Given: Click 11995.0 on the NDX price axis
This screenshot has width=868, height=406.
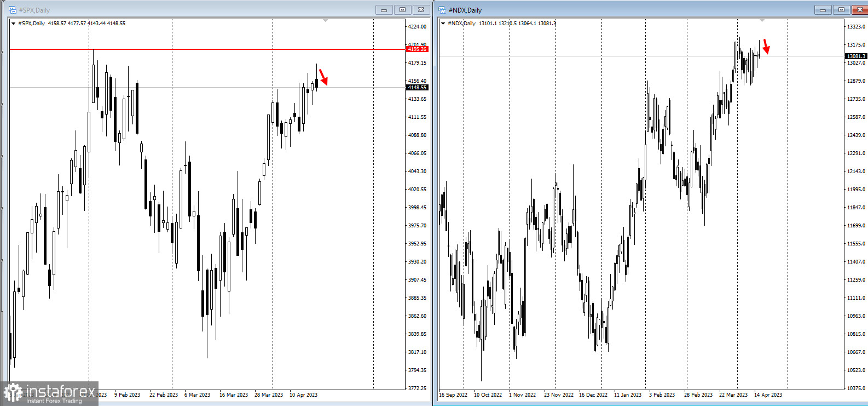Looking at the screenshot, I should point(856,190).
